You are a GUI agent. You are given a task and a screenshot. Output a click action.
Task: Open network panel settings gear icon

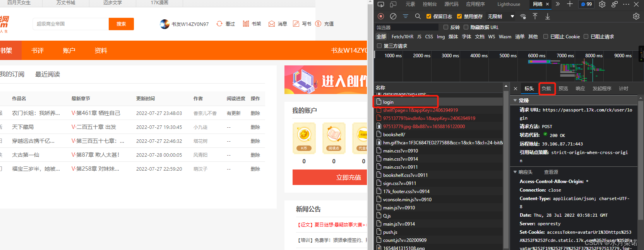[x=636, y=16]
